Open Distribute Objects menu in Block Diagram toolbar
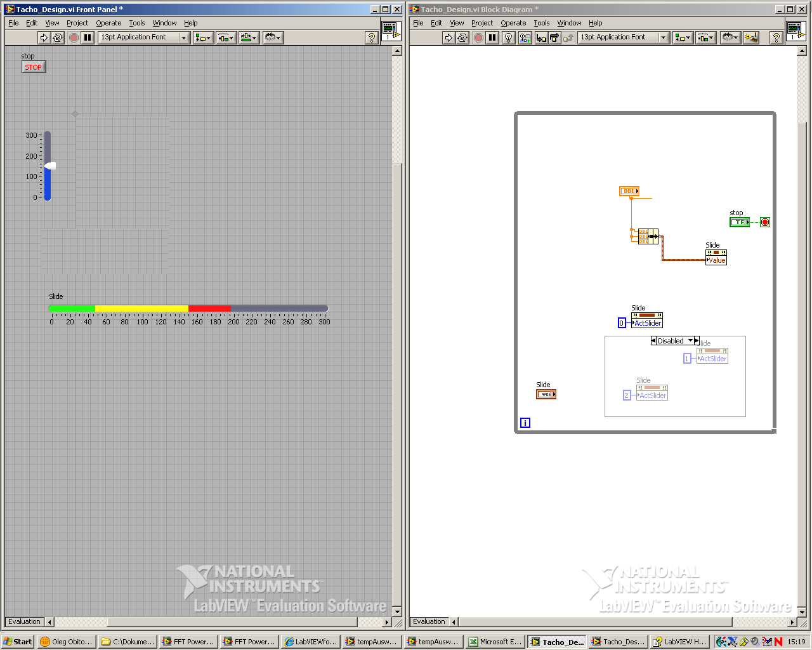812x650 pixels. (x=705, y=37)
